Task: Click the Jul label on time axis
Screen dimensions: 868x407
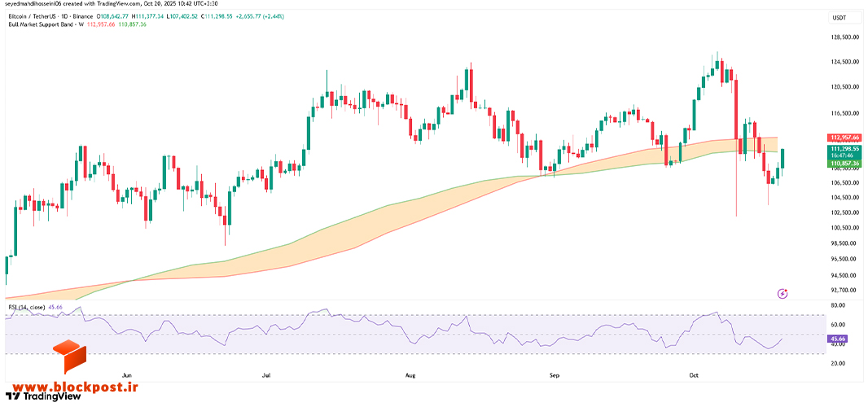Action: (267, 375)
